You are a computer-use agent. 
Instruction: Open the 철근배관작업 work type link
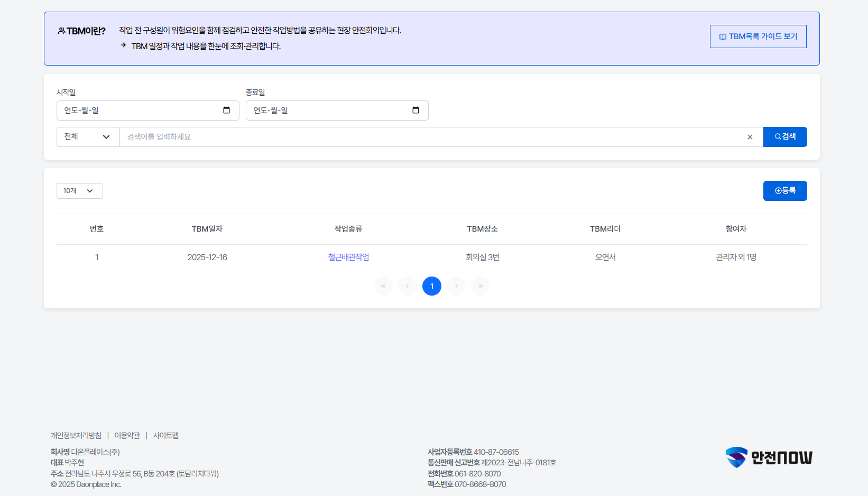pos(348,258)
